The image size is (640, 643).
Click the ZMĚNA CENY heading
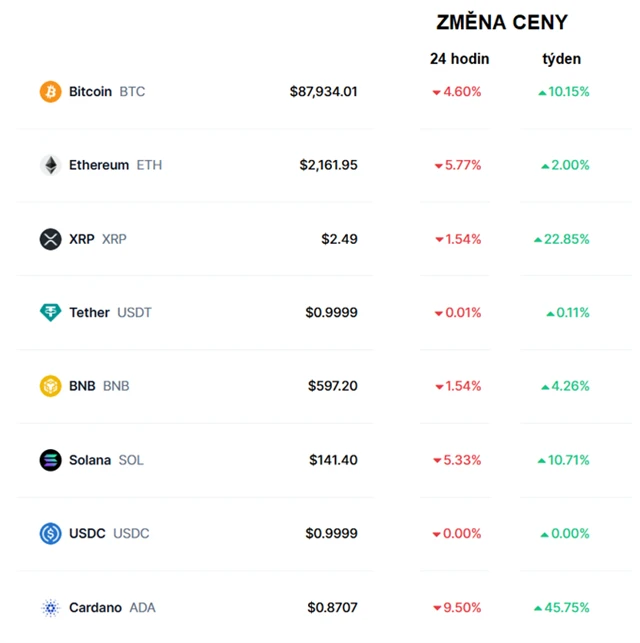[502, 23]
